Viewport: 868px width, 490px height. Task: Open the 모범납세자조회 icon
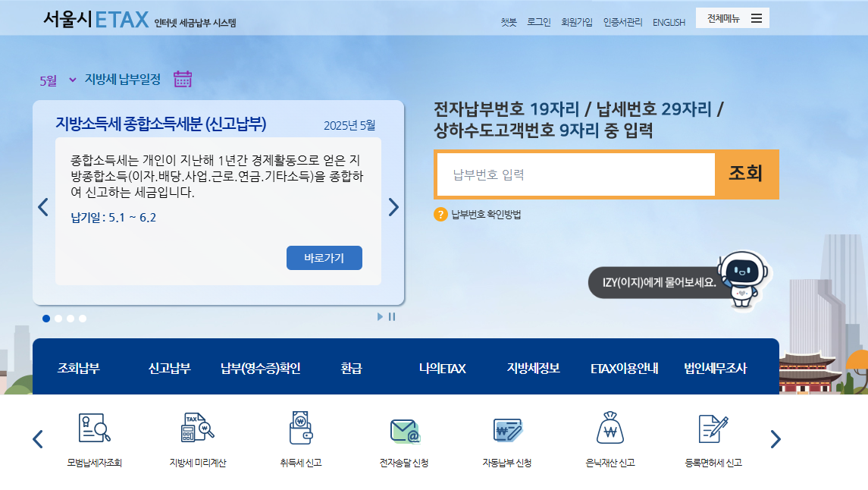click(94, 428)
